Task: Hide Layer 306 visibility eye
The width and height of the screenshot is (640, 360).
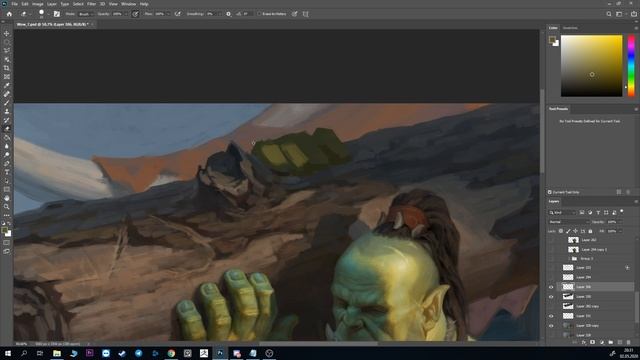Action: click(551, 287)
